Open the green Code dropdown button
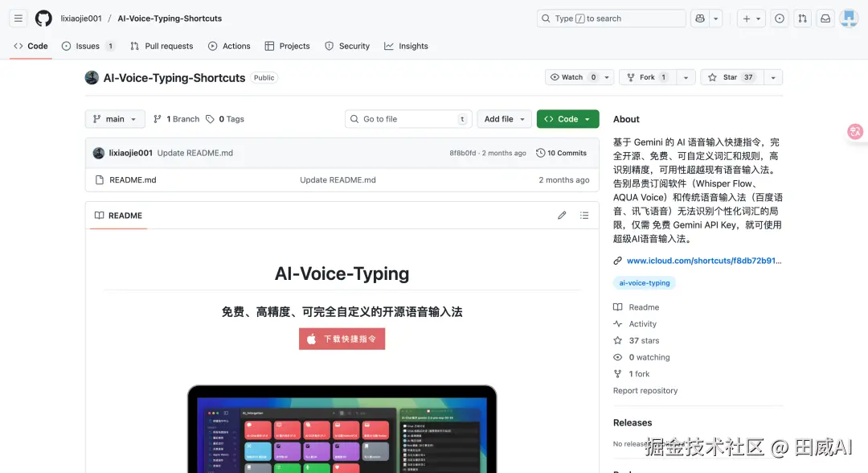Image resolution: width=868 pixels, height=473 pixels. [x=568, y=119]
